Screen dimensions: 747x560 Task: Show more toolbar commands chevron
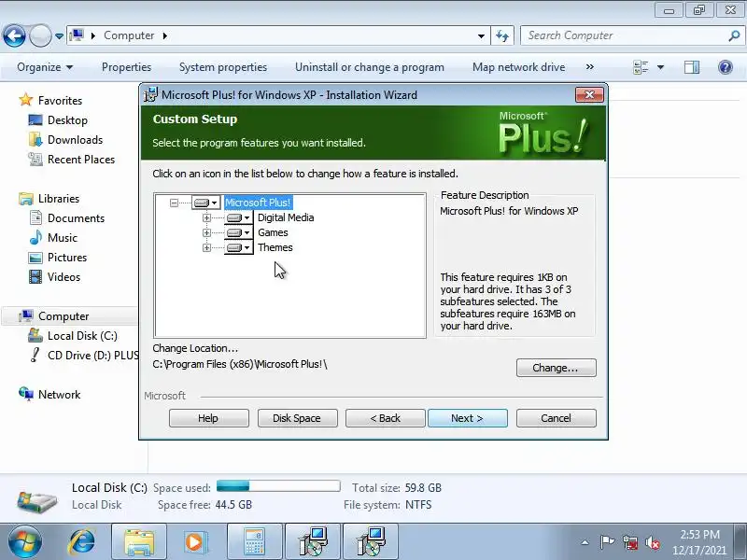pos(590,67)
